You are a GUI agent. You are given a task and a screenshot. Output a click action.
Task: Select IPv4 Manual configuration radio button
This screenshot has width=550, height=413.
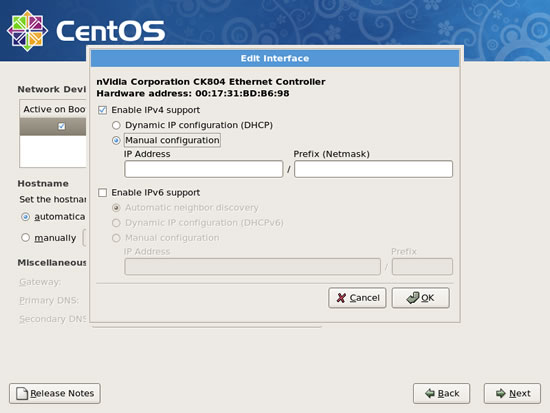pos(116,140)
